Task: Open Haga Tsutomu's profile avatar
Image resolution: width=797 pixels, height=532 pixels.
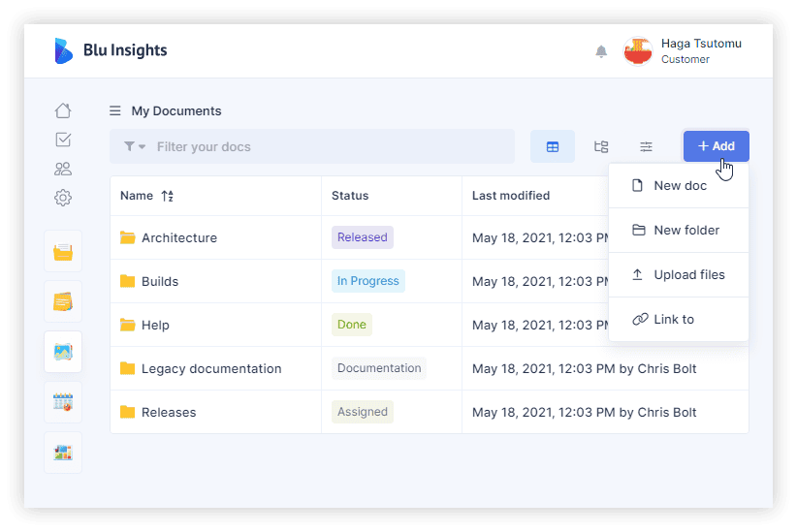Action: (x=638, y=51)
